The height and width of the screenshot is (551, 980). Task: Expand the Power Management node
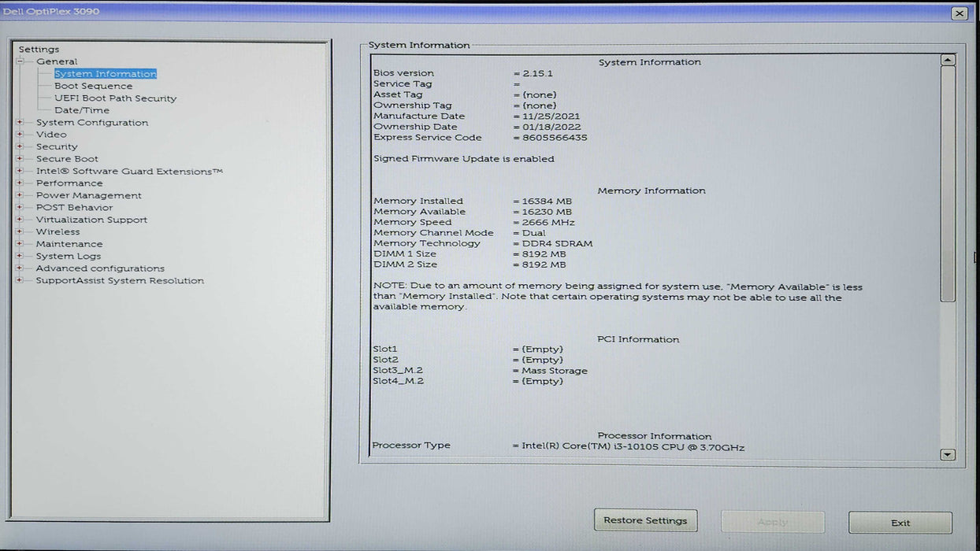[x=20, y=195]
